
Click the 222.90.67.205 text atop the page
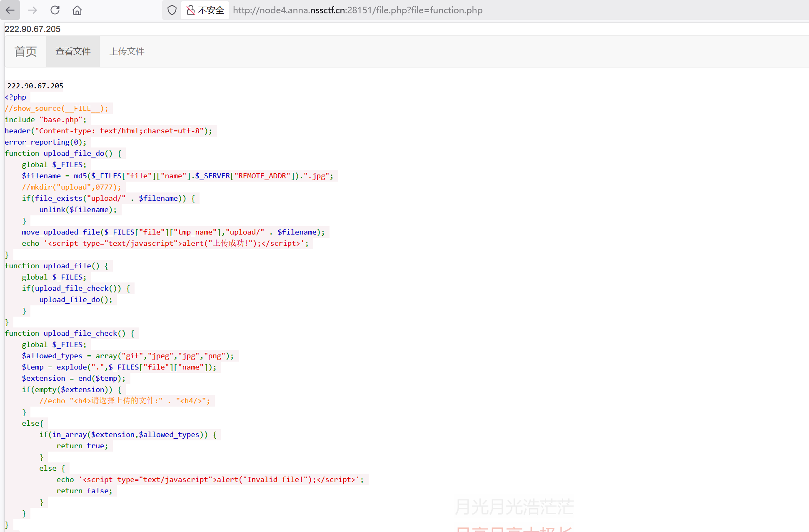[x=32, y=29]
